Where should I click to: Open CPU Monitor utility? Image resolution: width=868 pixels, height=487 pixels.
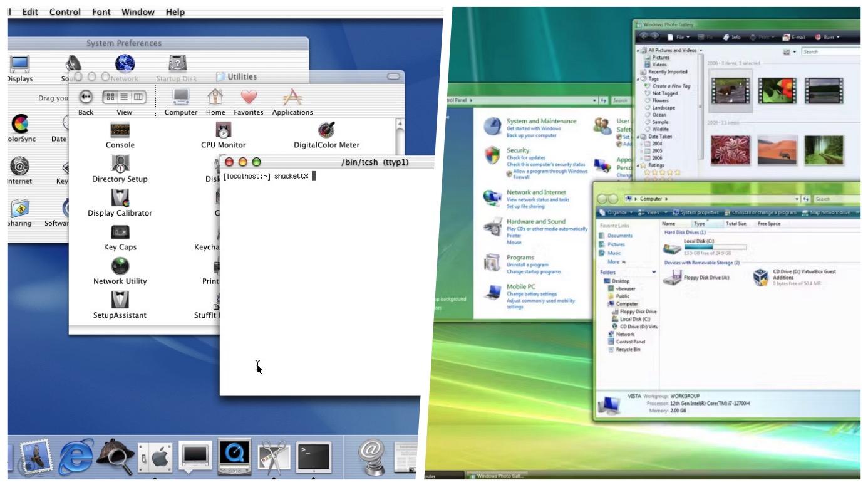223,136
